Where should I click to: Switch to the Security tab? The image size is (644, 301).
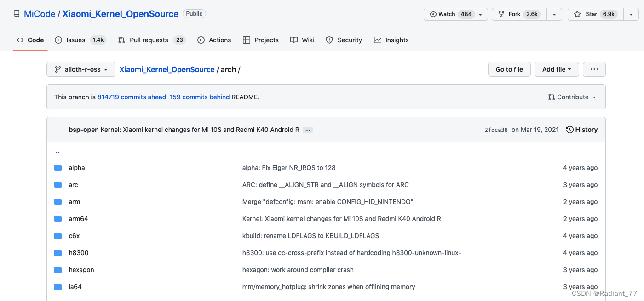[x=344, y=40]
